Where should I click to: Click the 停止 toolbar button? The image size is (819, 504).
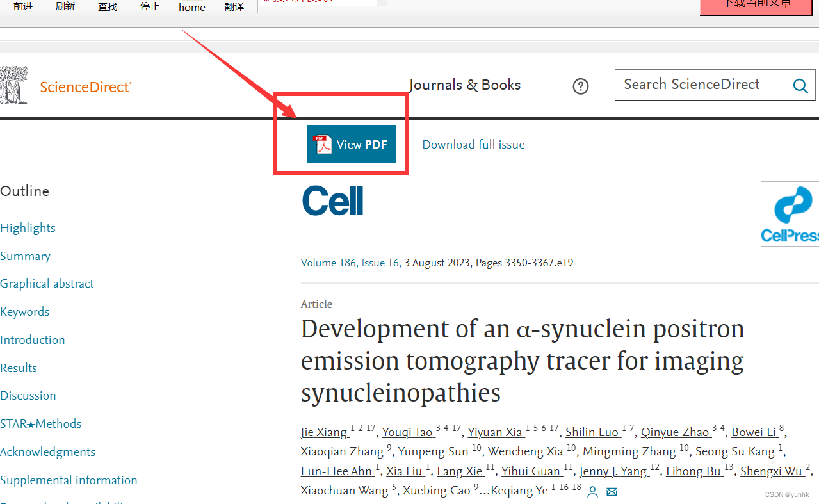click(x=150, y=6)
